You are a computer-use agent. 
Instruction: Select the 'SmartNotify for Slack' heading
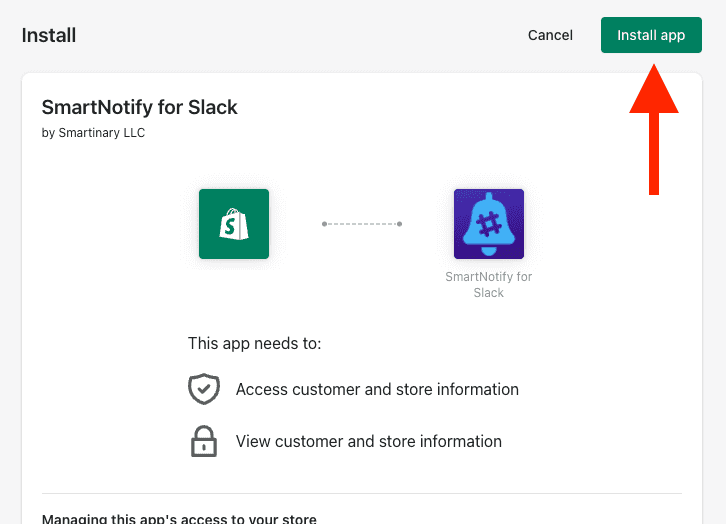pyautogui.click(x=139, y=107)
